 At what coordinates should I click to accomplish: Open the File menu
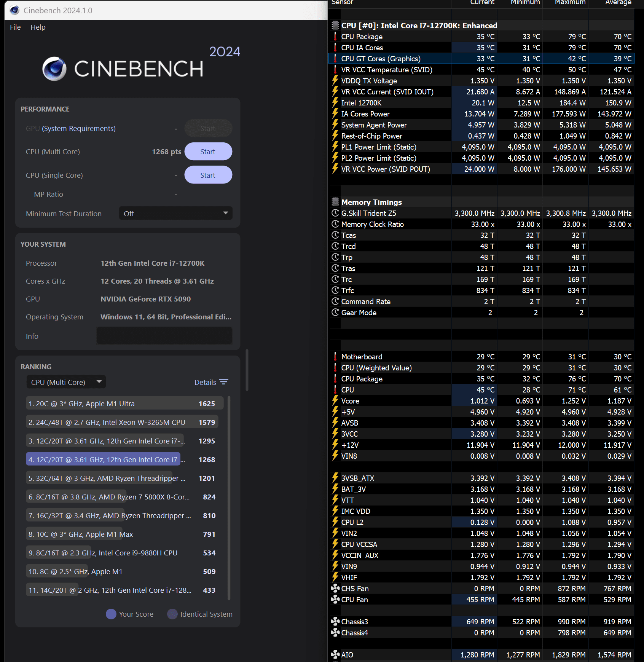point(15,27)
